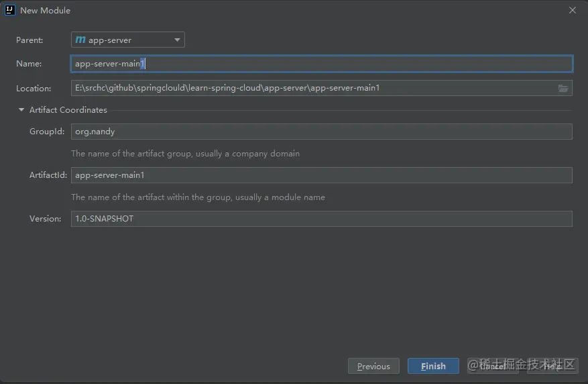
Task: Click into the Name input field
Action: coord(321,64)
